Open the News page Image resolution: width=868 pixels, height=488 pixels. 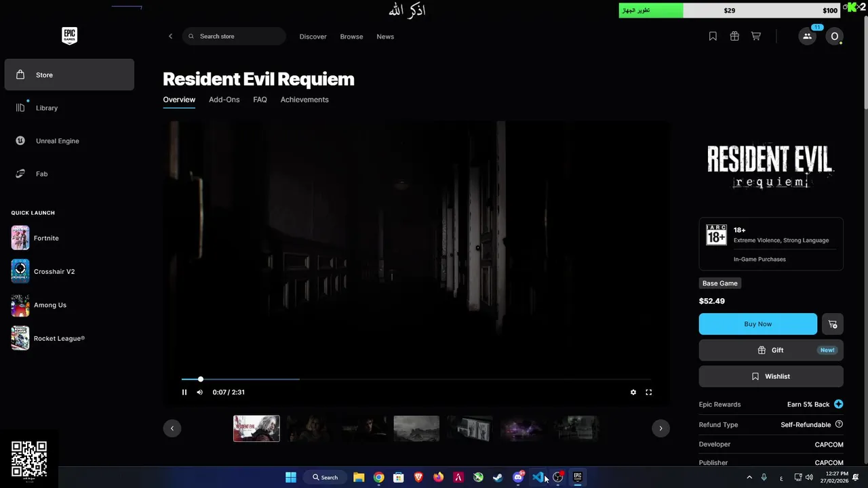(385, 37)
